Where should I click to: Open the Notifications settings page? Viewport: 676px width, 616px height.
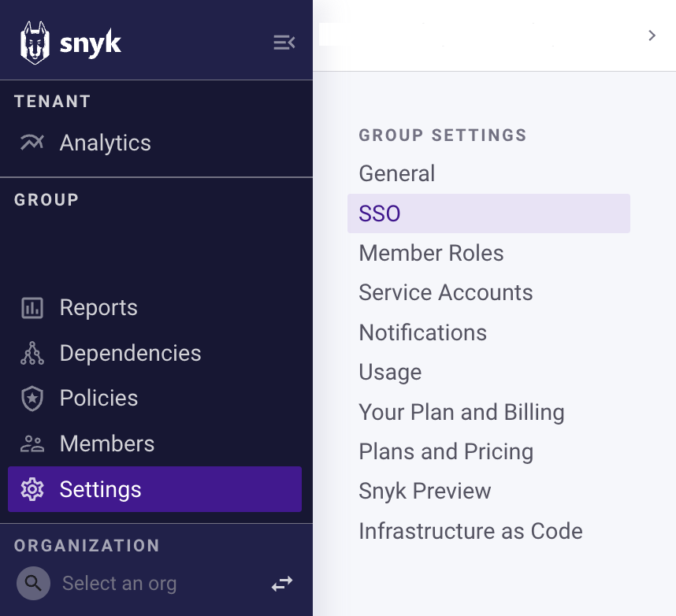[x=422, y=332]
